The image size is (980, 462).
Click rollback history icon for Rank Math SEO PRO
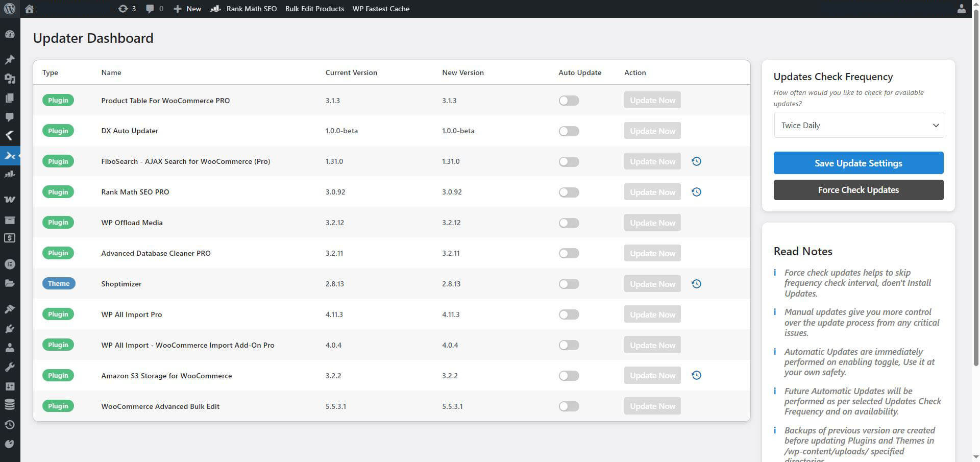click(696, 192)
